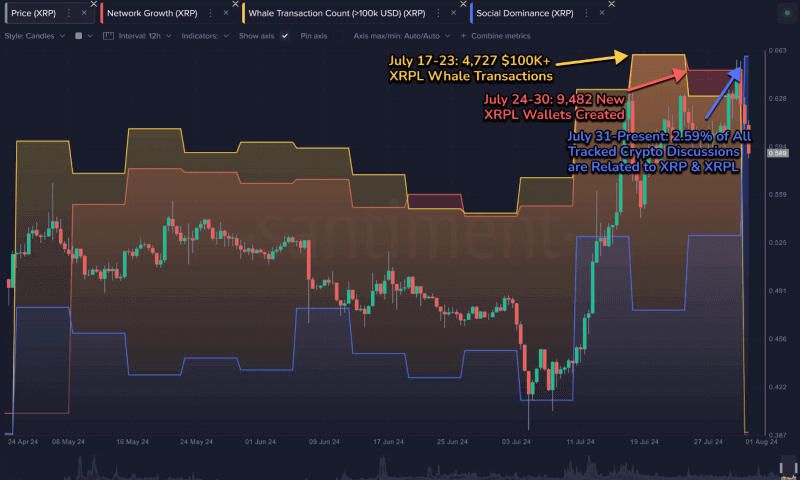Click + Combine metrics
Image resolution: width=800 pixels, height=480 pixels.
pos(495,36)
